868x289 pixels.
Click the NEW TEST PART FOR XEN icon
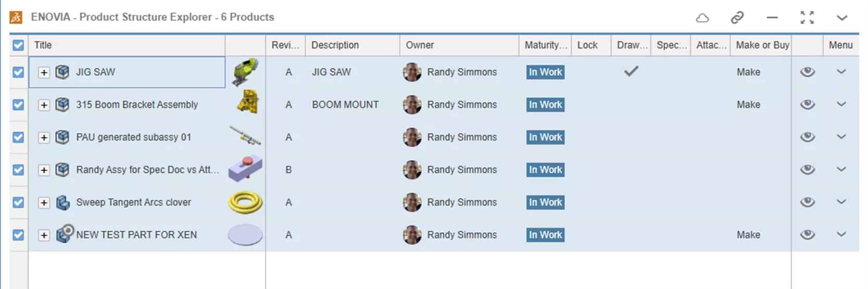(64, 234)
